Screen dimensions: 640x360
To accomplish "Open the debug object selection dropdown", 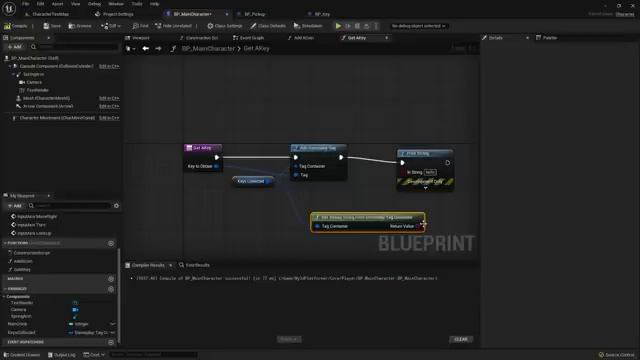I will [x=418, y=26].
